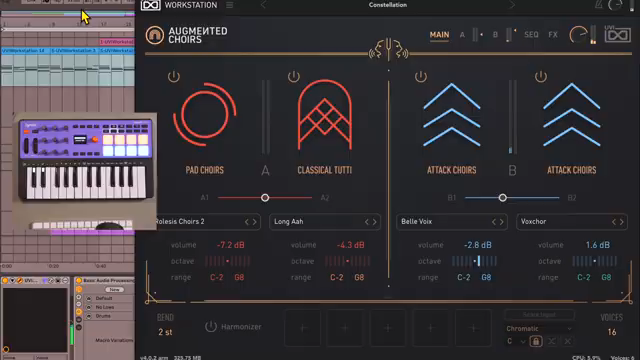The height and width of the screenshot is (360, 640).
Task: Open the SEQ tab
Action: coord(531,35)
